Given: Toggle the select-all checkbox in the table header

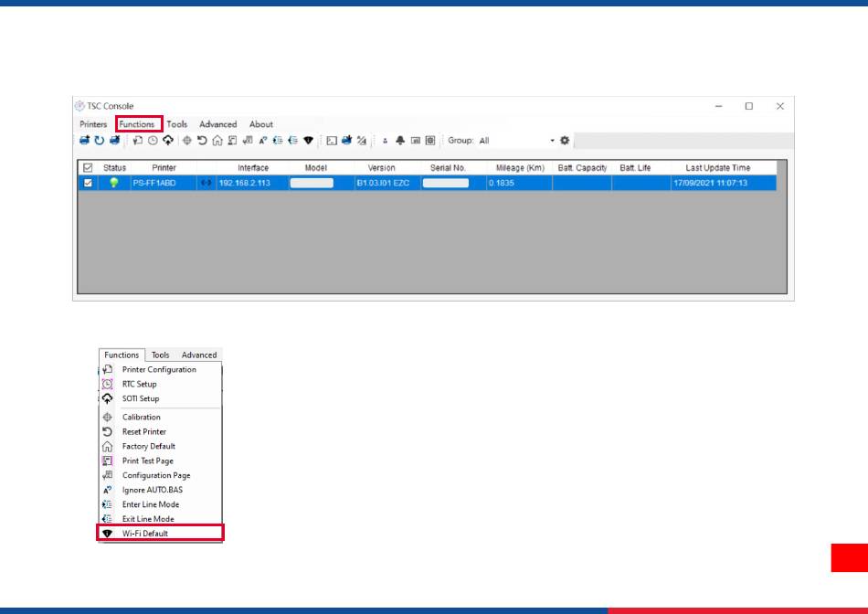Looking at the screenshot, I should pos(88,168).
